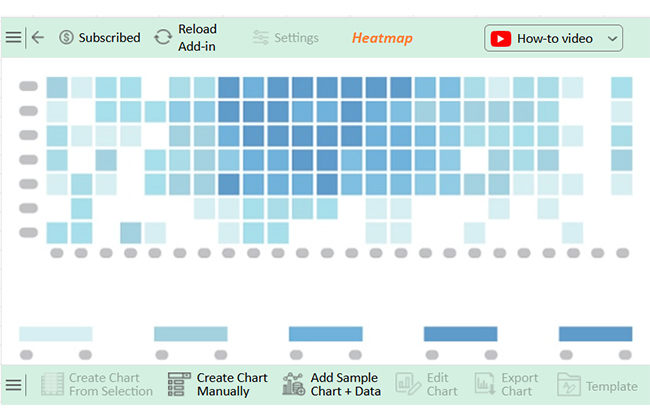Click the Subscribed dollar icon
This screenshot has width=650, height=420.
coord(66,38)
